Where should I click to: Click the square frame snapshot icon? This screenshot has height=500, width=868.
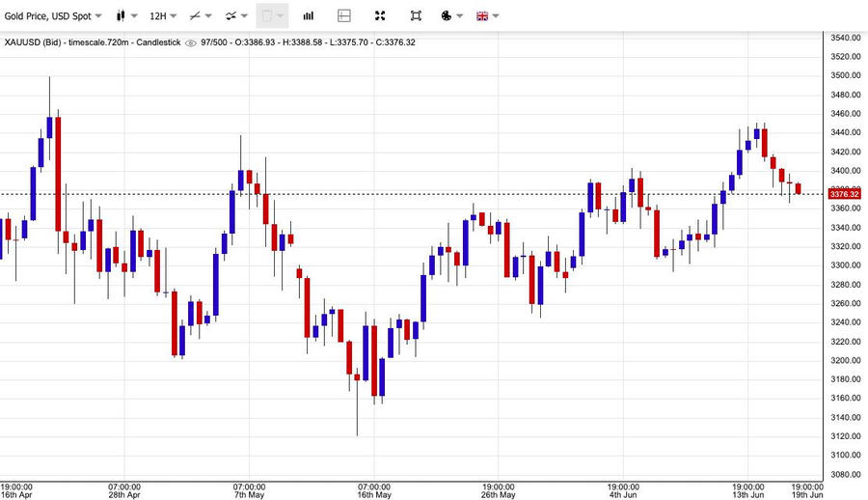pyautogui.click(x=416, y=16)
